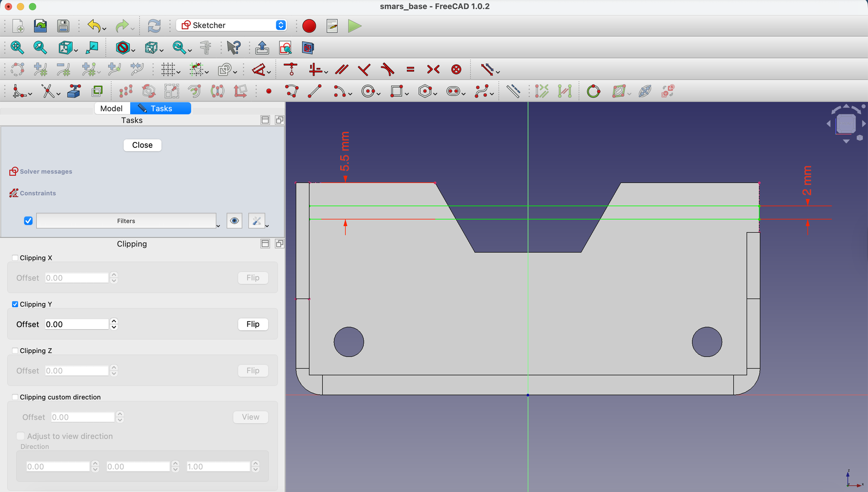Image resolution: width=868 pixels, height=492 pixels.
Task: Toggle the constraints filter checkbox
Action: pos(28,221)
